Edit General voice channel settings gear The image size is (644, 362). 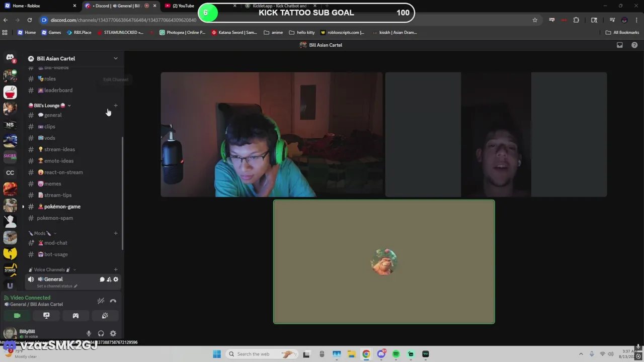point(116,280)
